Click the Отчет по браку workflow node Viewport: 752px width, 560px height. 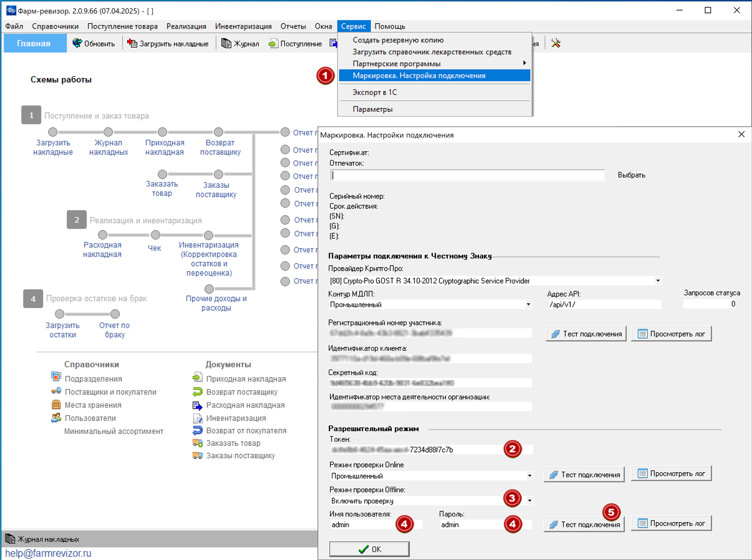(115, 314)
